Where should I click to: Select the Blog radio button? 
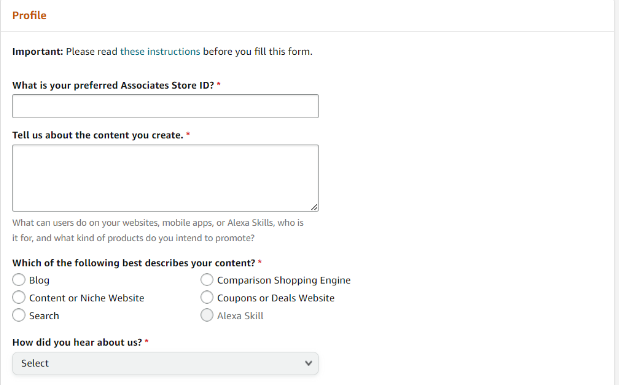(19, 280)
